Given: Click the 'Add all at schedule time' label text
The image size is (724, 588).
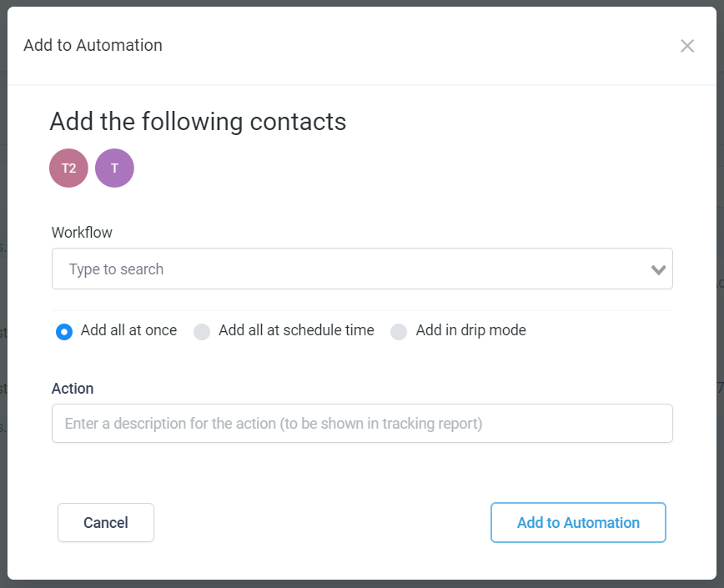Looking at the screenshot, I should pos(296,330).
